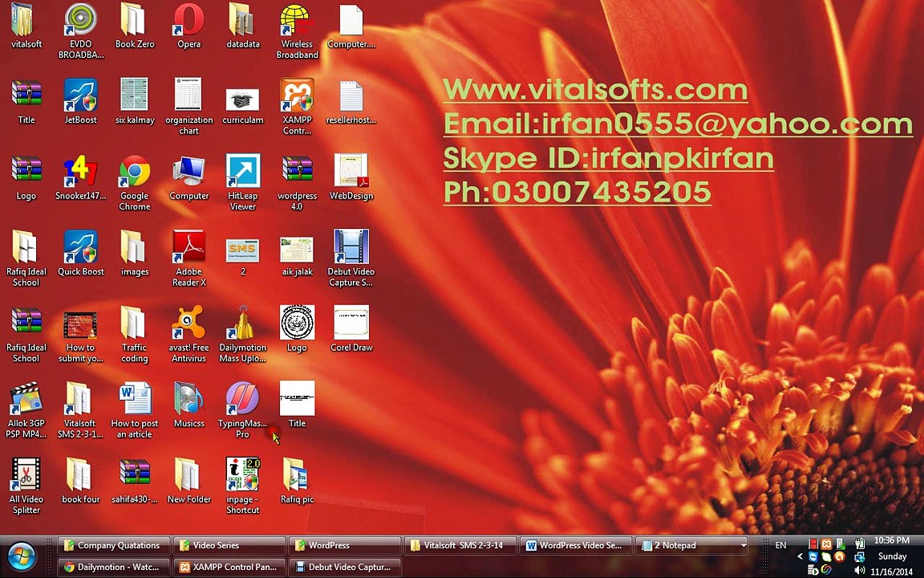Click the EN language indicator
The height and width of the screenshot is (578, 924).
780,546
